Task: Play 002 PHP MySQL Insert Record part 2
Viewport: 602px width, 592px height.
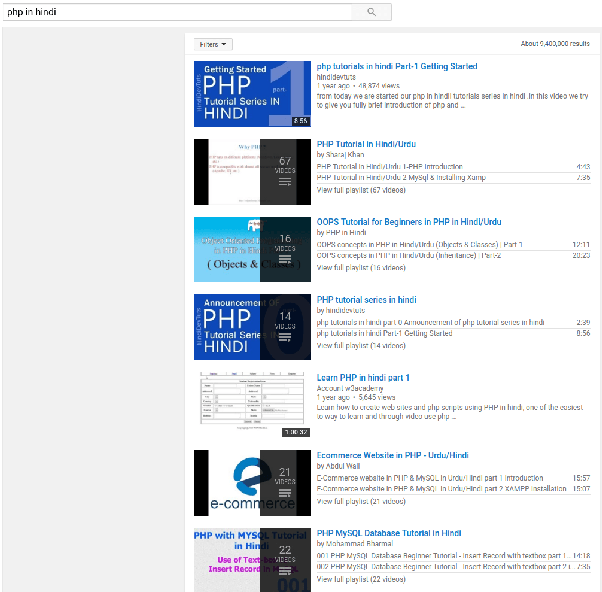Action: pyautogui.click(x=443, y=567)
